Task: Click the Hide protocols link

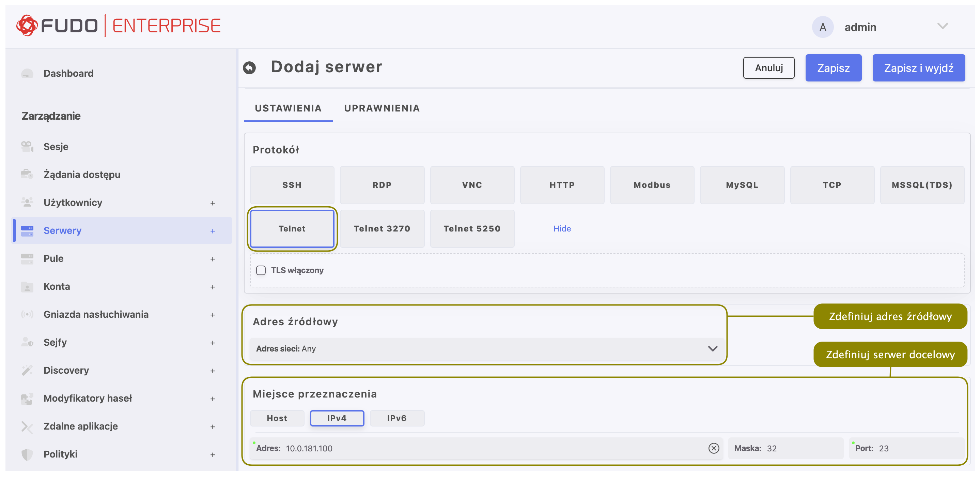Action: click(561, 228)
